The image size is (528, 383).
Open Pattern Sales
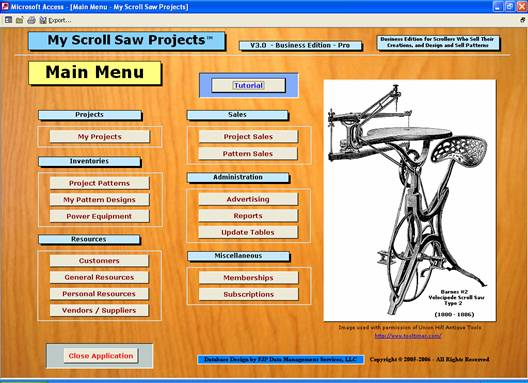pyautogui.click(x=248, y=154)
